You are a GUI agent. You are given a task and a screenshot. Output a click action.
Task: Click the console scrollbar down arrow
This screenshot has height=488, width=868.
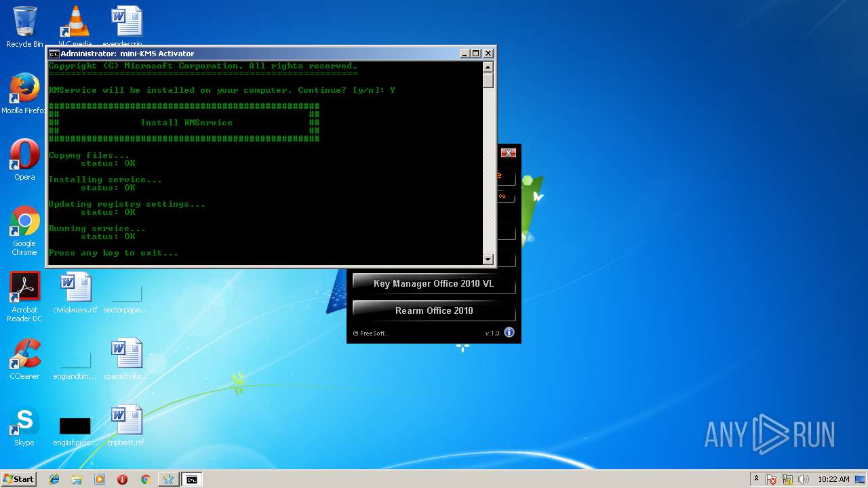pyautogui.click(x=488, y=259)
